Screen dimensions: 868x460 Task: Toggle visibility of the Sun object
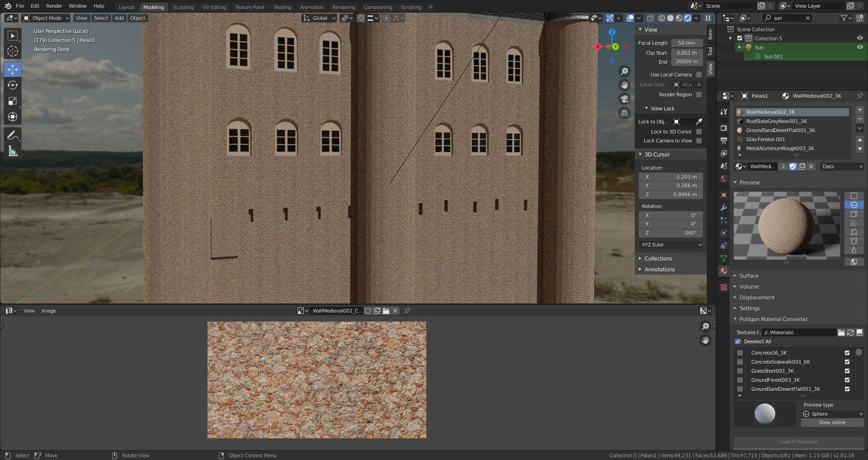[861, 47]
